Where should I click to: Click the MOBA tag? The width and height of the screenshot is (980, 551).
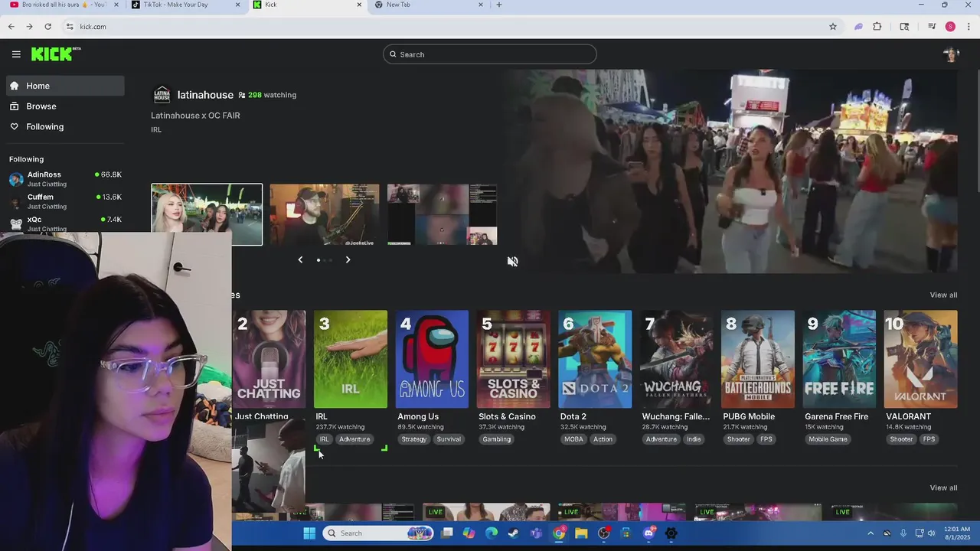(x=573, y=439)
